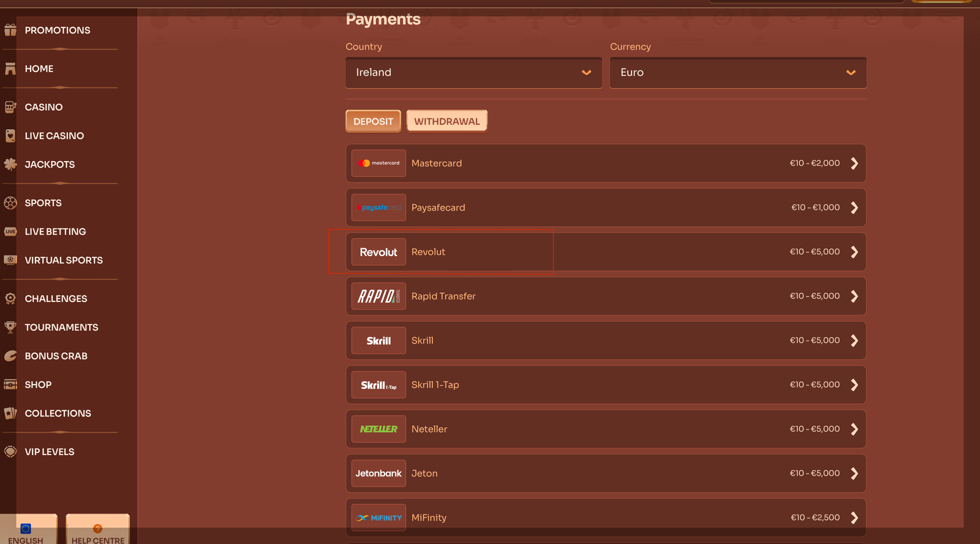980x544 pixels.
Task: Click the Payments heading
Action: pyautogui.click(x=383, y=20)
